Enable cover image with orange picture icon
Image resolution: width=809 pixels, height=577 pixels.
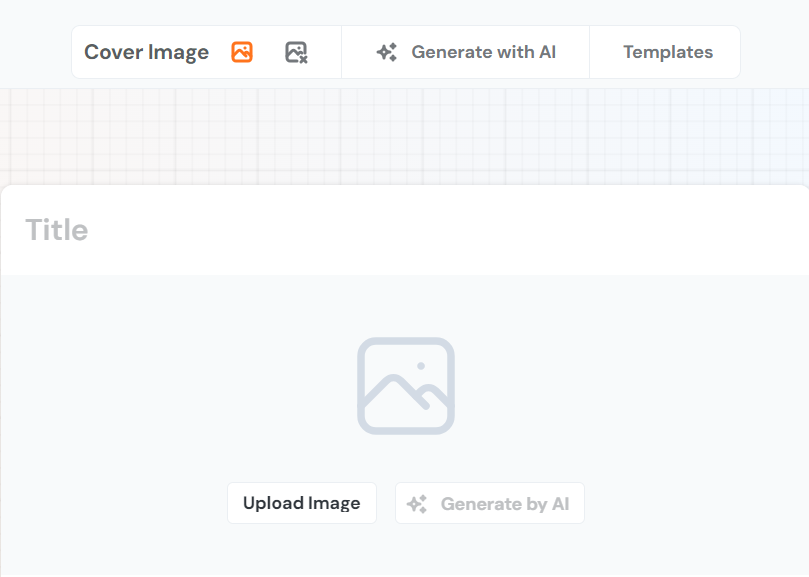click(241, 52)
